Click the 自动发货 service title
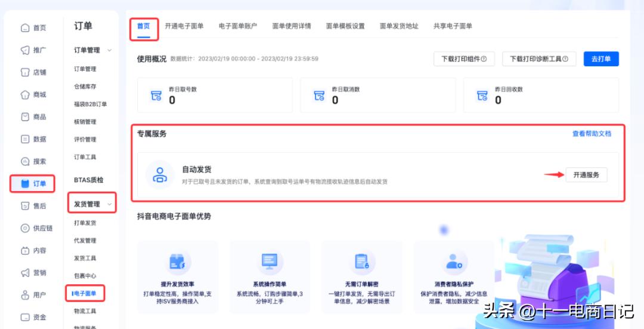 [197, 170]
